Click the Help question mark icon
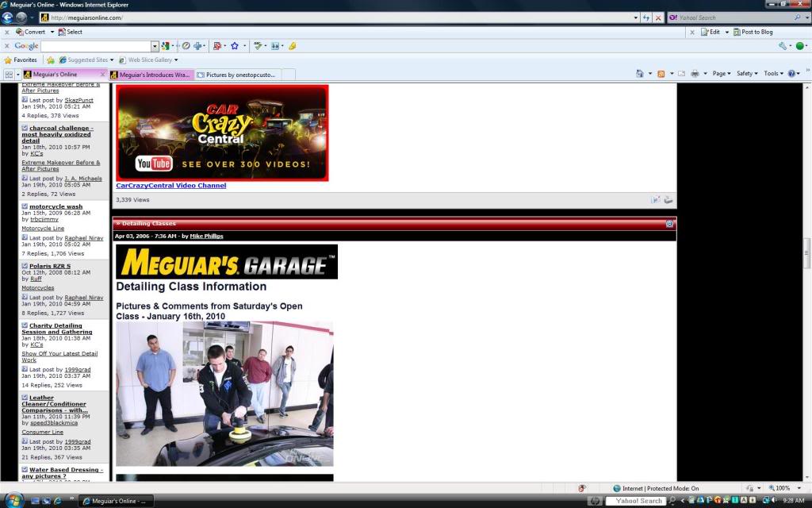 791,74
